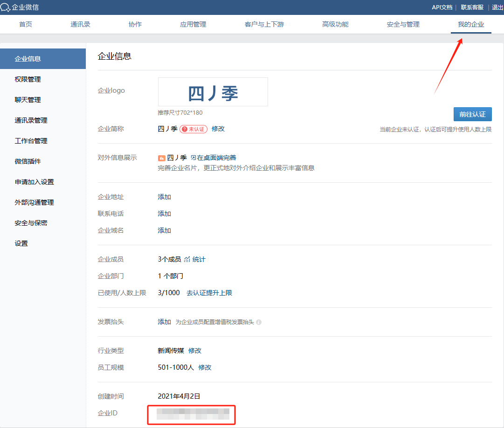Select 权限管理 in the sidebar

[x=28, y=79]
